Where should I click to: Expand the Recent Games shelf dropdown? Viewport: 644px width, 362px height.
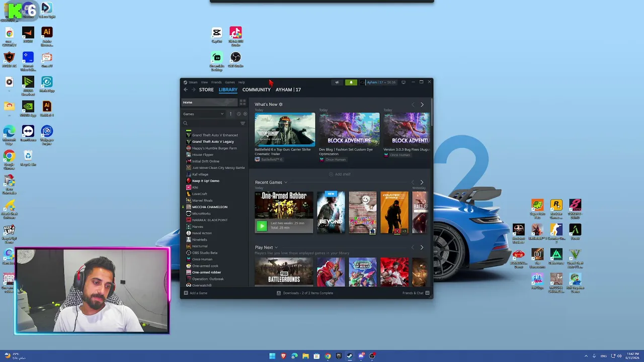(285, 183)
